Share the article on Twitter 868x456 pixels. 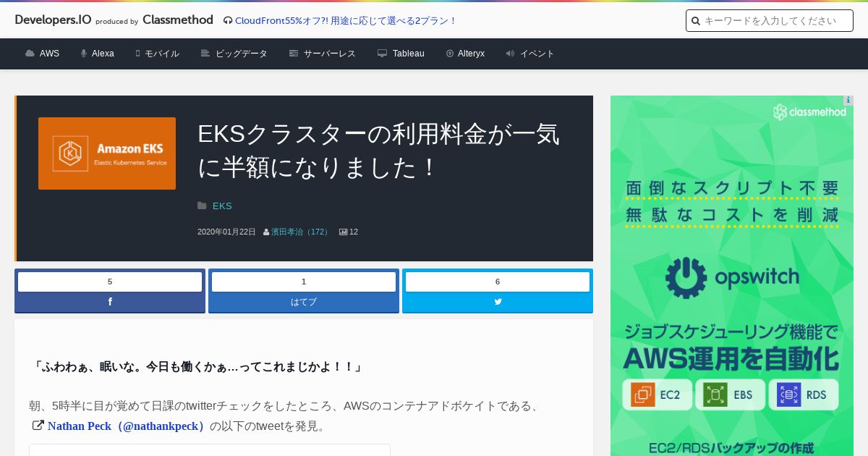[498, 302]
